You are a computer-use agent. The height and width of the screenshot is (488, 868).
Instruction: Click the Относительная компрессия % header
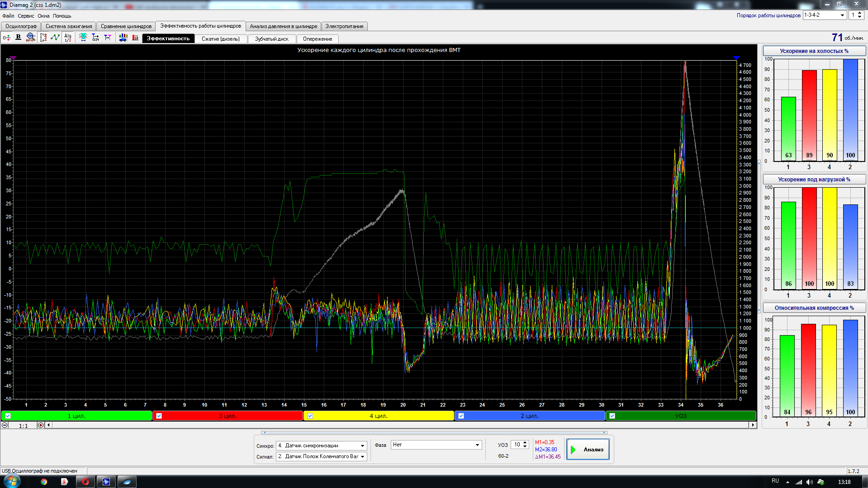(x=814, y=308)
